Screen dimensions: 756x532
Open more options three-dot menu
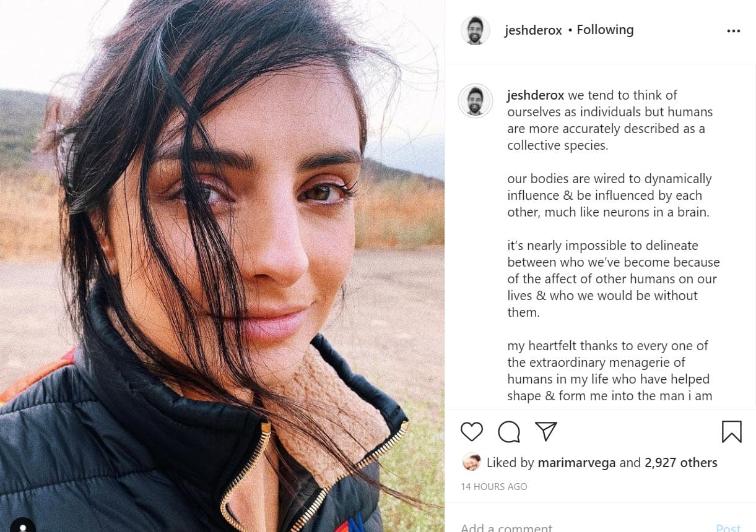coord(734,31)
